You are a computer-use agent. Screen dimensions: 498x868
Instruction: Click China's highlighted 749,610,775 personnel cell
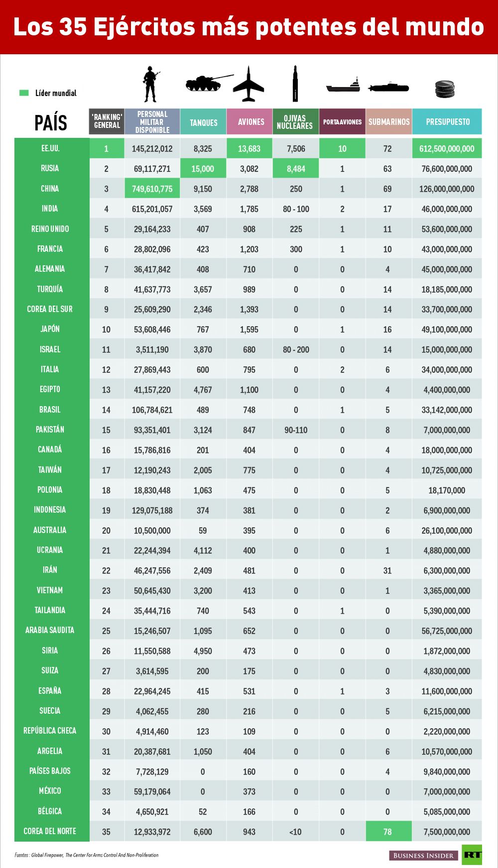pyautogui.click(x=152, y=189)
